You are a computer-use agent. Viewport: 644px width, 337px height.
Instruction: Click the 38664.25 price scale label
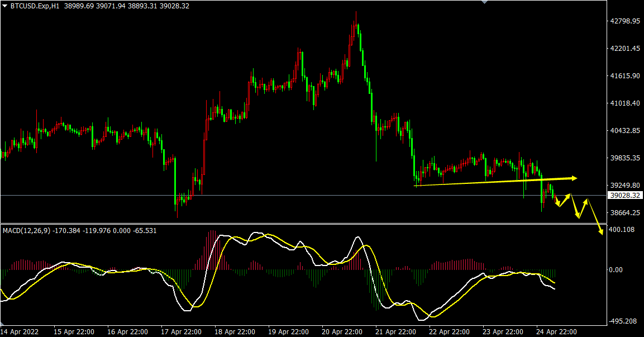click(x=625, y=213)
